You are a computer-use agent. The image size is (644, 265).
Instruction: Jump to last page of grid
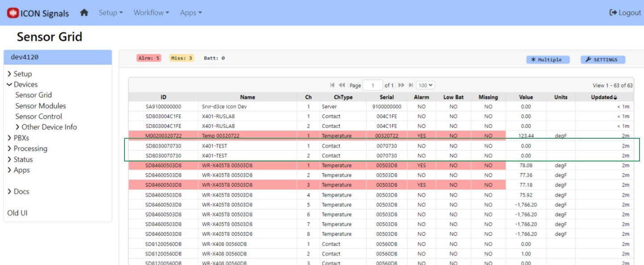pyautogui.click(x=411, y=85)
